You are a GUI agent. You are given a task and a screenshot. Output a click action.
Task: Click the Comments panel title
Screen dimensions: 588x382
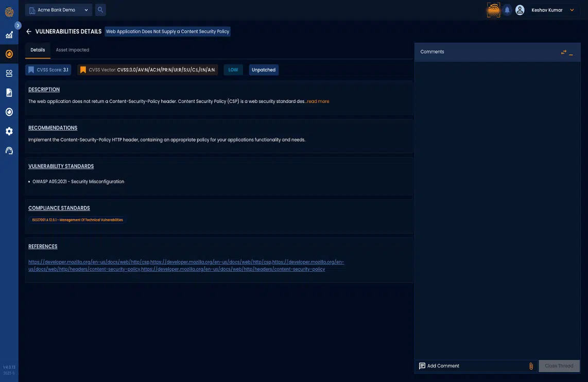click(x=432, y=51)
